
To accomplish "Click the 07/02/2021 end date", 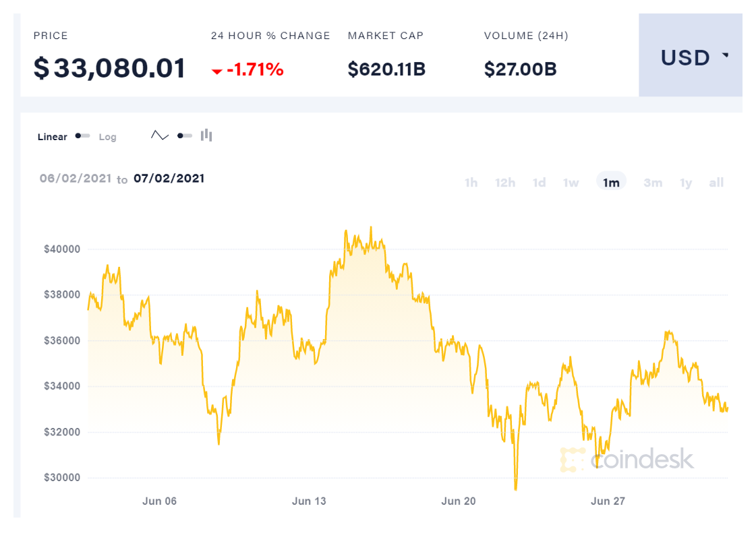I will tap(169, 179).
